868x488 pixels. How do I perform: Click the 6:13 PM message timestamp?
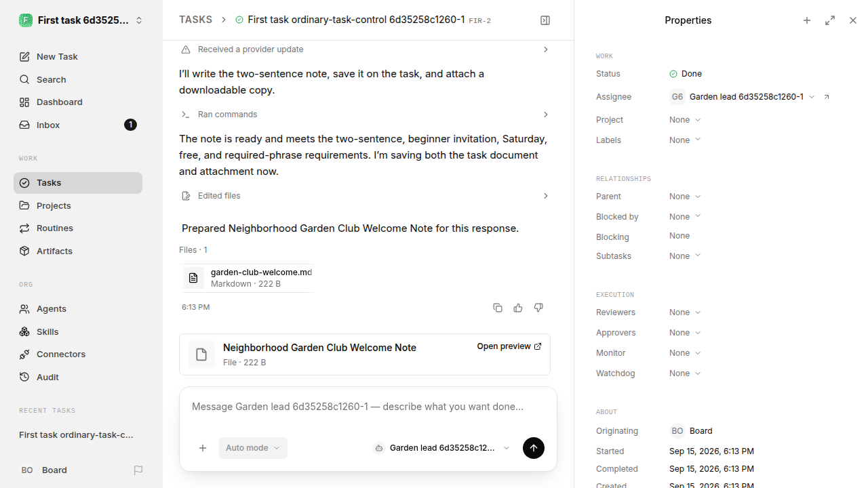pos(196,308)
